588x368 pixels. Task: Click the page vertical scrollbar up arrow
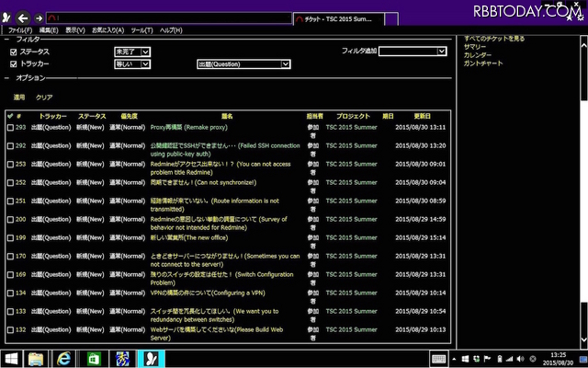click(x=584, y=45)
